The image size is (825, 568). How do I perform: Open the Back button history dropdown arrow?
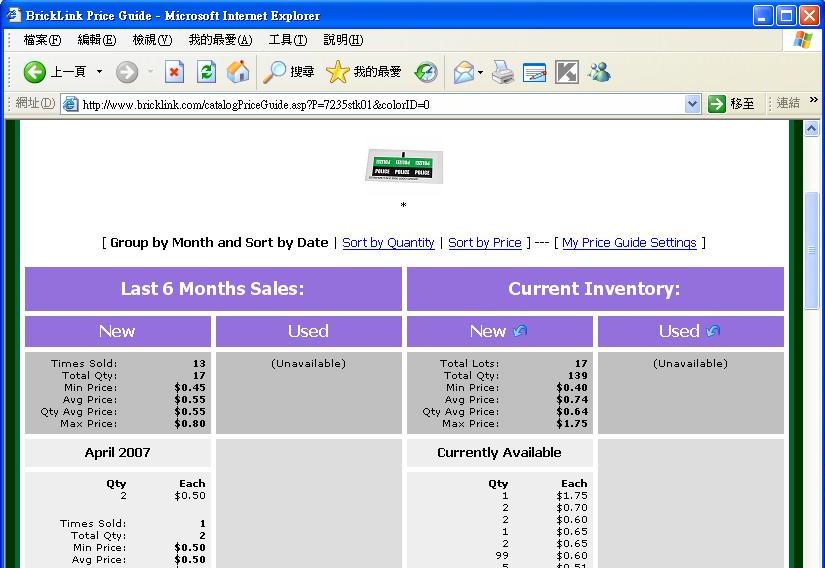click(x=99, y=72)
